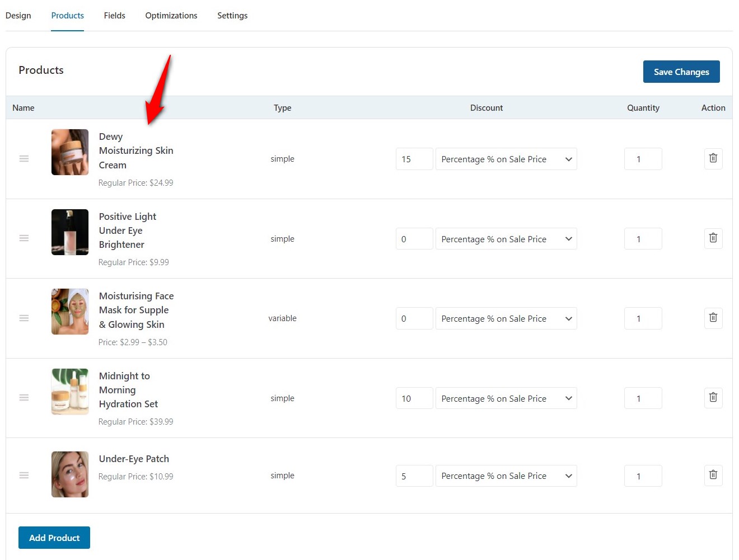739x560 pixels.
Task: Click the Positive Light Under Eye Brightener thumbnail
Action: pyautogui.click(x=69, y=232)
